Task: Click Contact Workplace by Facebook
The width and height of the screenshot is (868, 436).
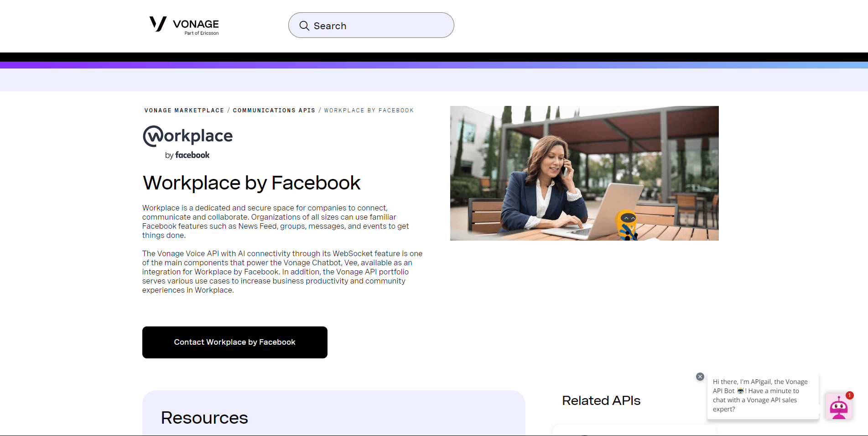Action: coord(234,342)
